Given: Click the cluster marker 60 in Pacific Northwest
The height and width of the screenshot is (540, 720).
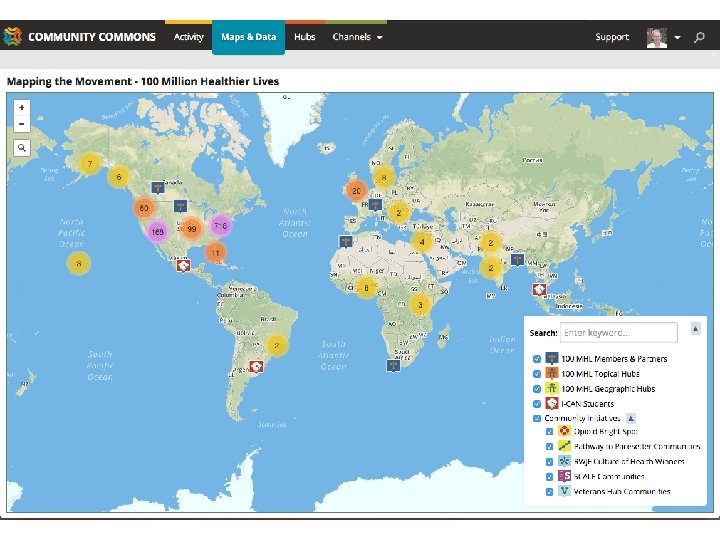Looking at the screenshot, I should coord(144,208).
